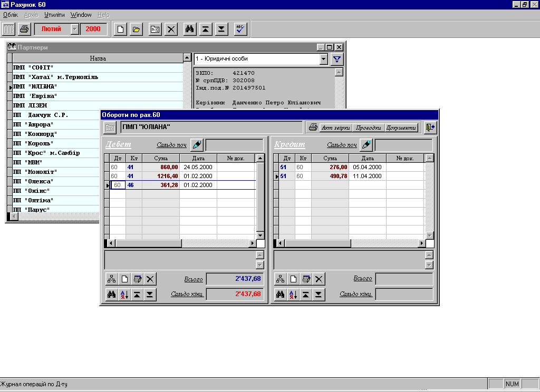Select ПП "Олекса" partner row
This screenshot has width=540, height=392.
(x=56, y=181)
